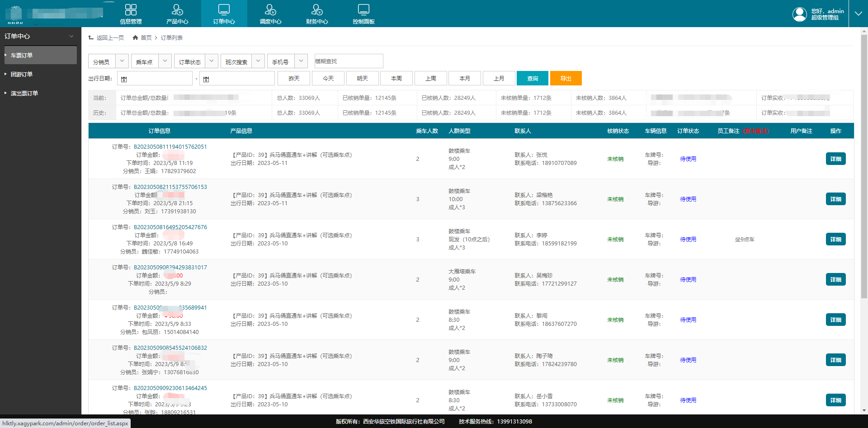Image resolution: width=868 pixels, height=428 pixels.
Task: Click 未核销 status for 梁梅艳's order
Action: (615, 199)
